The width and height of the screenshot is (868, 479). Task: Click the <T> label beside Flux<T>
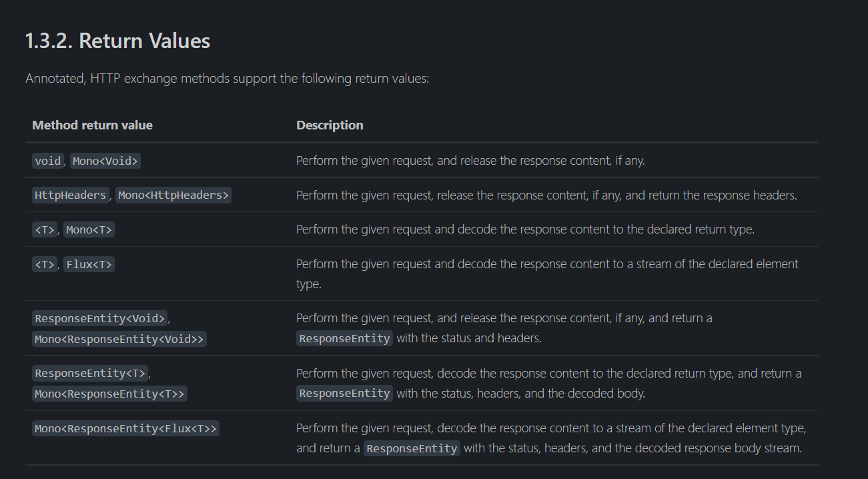45,265
